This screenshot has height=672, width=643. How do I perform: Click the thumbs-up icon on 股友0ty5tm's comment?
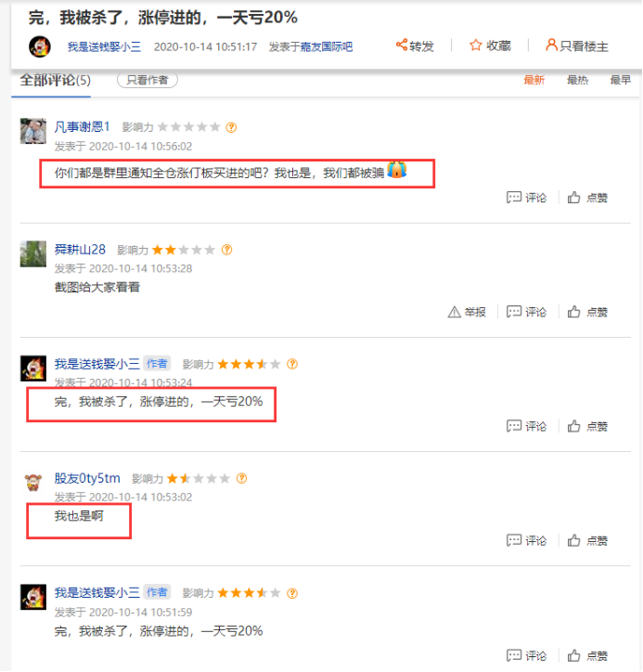573,540
